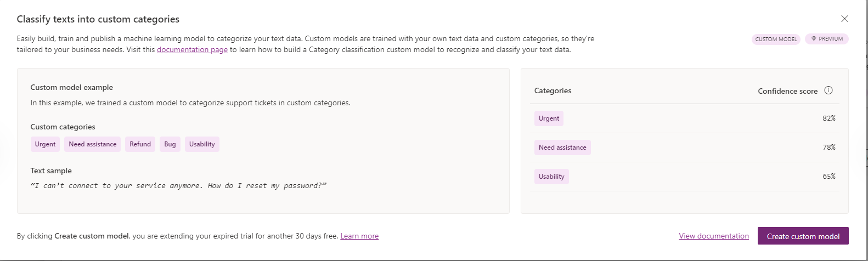Click the Create custom model button
This screenshot has width=868, height=261.
pyautogui.click(x=803, y=236)
